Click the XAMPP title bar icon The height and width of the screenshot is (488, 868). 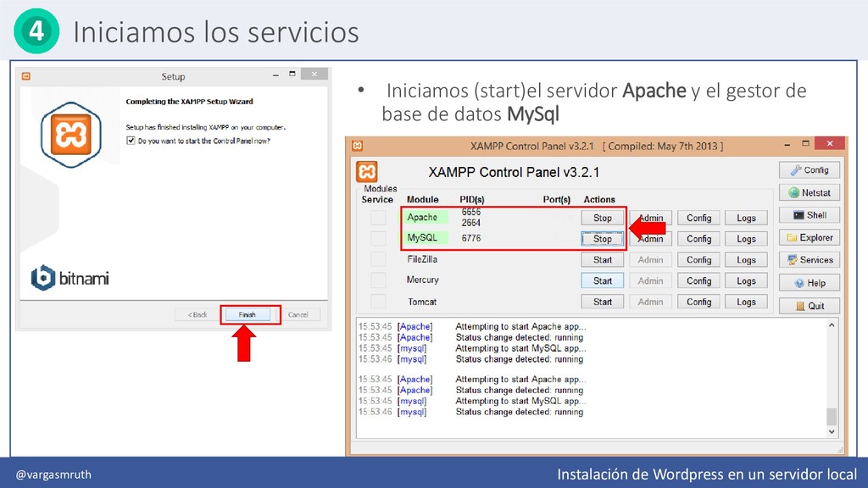[x=358, y=146]
